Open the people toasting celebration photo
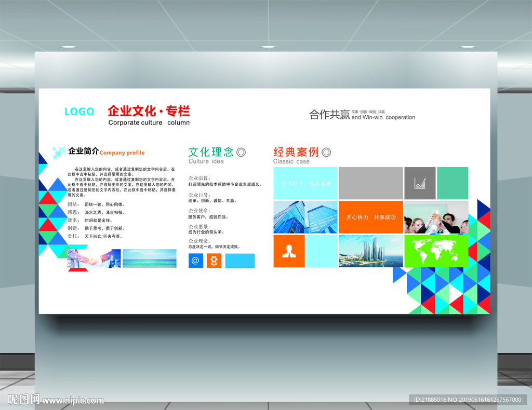Screen dimensions: 532x410 pos(435,217)
